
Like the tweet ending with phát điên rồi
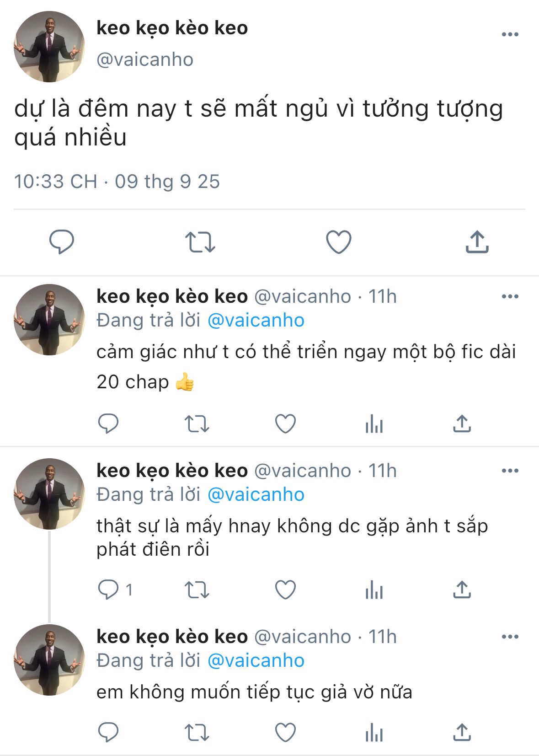click(x=285, y=590)
